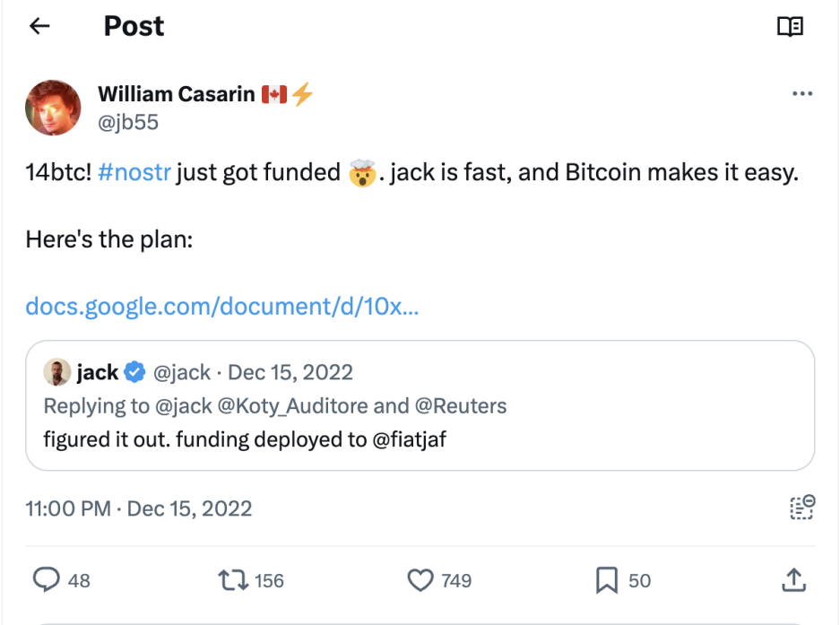The height and width of the screenshot is (625, 840).
Task: Click William Casarin display name
Action: (177, 94)
